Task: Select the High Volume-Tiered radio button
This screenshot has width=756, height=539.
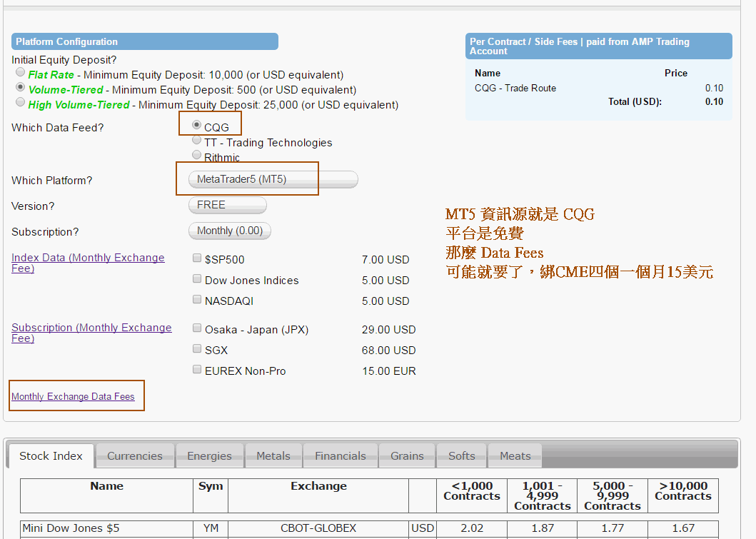Action: click(20, 101)
